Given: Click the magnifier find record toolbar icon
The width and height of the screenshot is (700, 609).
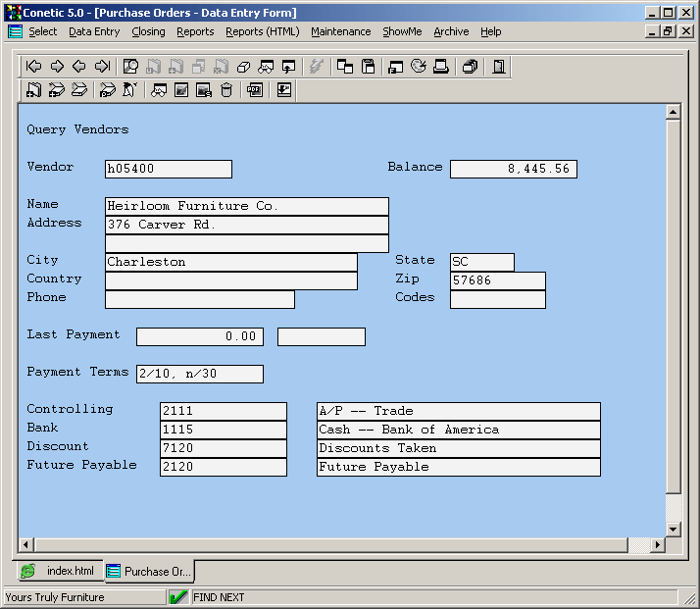Looking at the screenshot, I should click(130, 67).
